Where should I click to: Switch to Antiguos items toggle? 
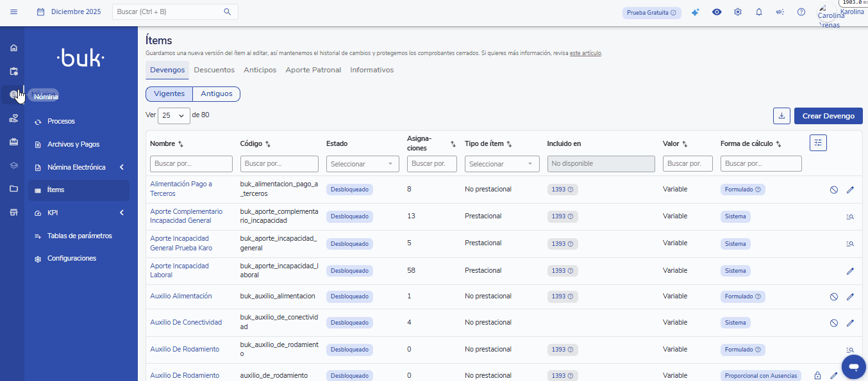217,94
